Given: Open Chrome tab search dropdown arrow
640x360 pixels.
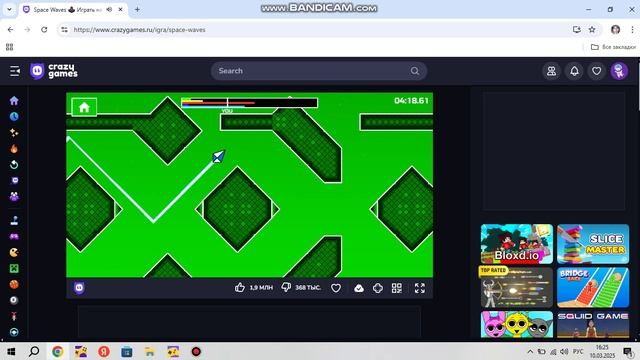Looking at the screenshot, I should [x=9, y=9].
